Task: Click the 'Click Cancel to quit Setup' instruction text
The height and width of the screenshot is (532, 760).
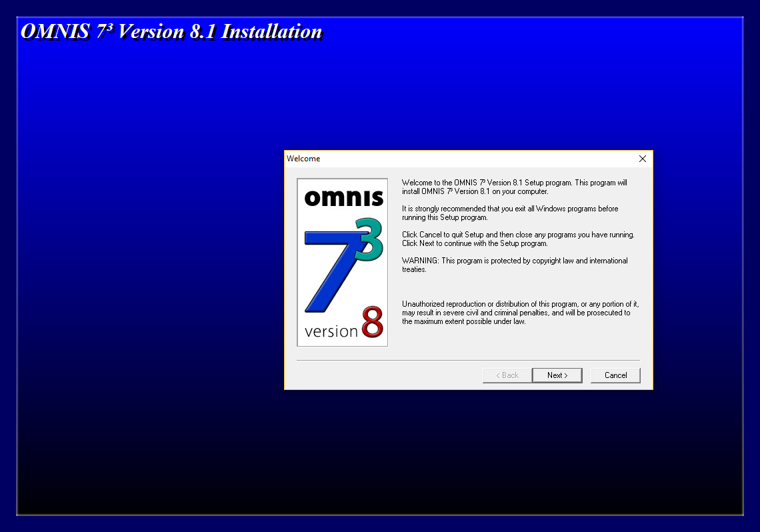Action: [x=517, y=239]
